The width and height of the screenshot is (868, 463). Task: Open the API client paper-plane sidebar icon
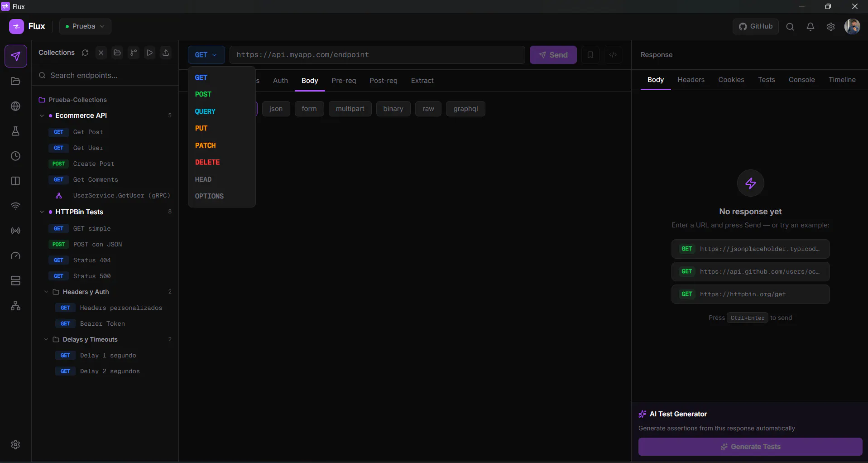[16, 56]
